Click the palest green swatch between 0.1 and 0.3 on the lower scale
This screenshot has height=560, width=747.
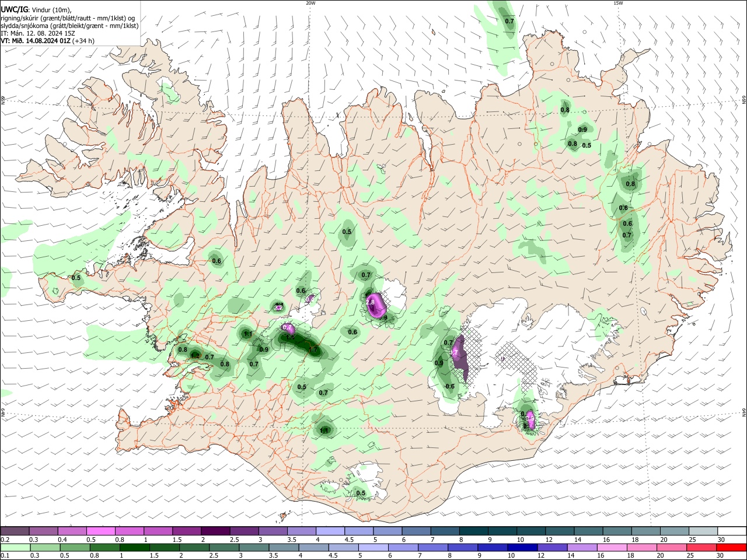[x=16, y=547]
